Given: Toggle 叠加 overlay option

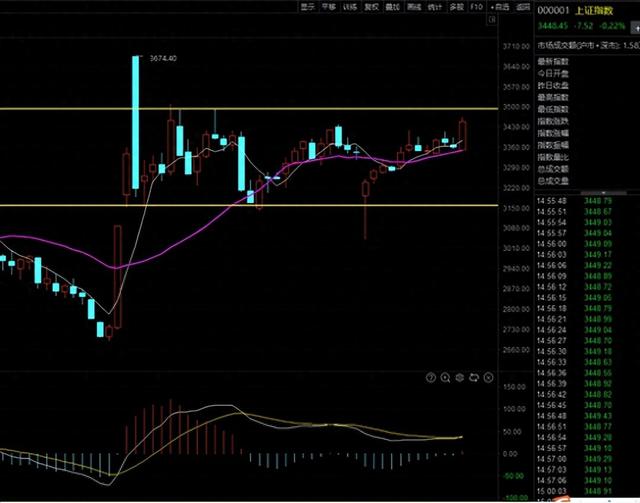Looking at the screenshot, I should [392, 7].
